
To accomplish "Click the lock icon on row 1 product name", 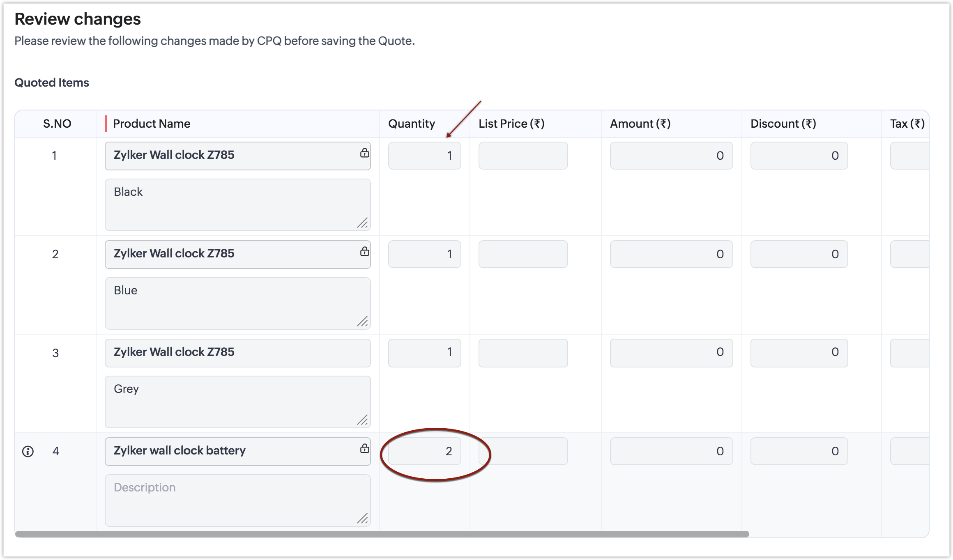I will click(x=364, y=153).
